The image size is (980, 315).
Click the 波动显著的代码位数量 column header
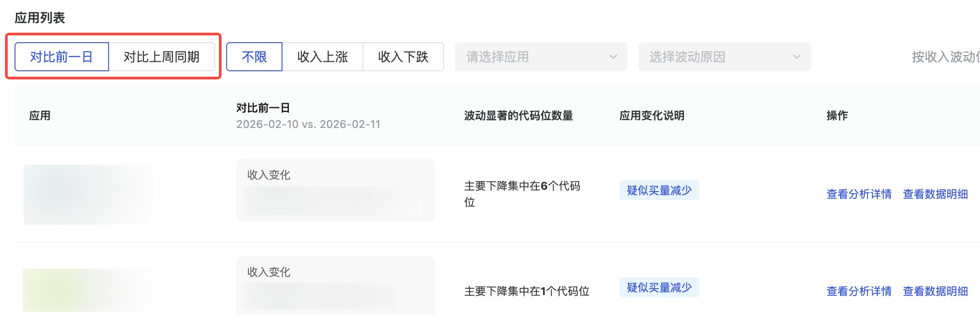coord(518,116)
